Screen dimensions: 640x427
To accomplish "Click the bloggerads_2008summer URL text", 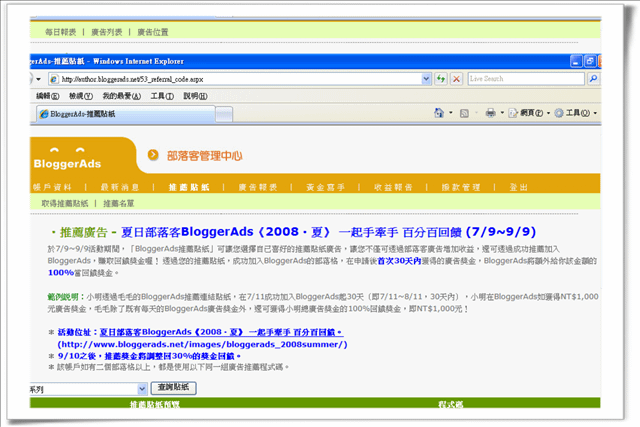I will [202, 345].
